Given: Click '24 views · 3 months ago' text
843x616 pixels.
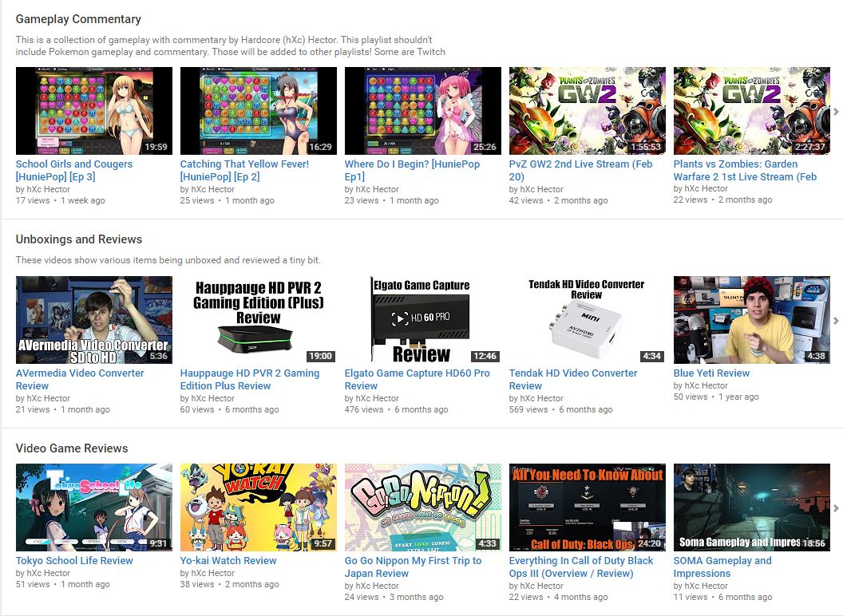Looking at the screenshot, I should (x=394, y=597).
